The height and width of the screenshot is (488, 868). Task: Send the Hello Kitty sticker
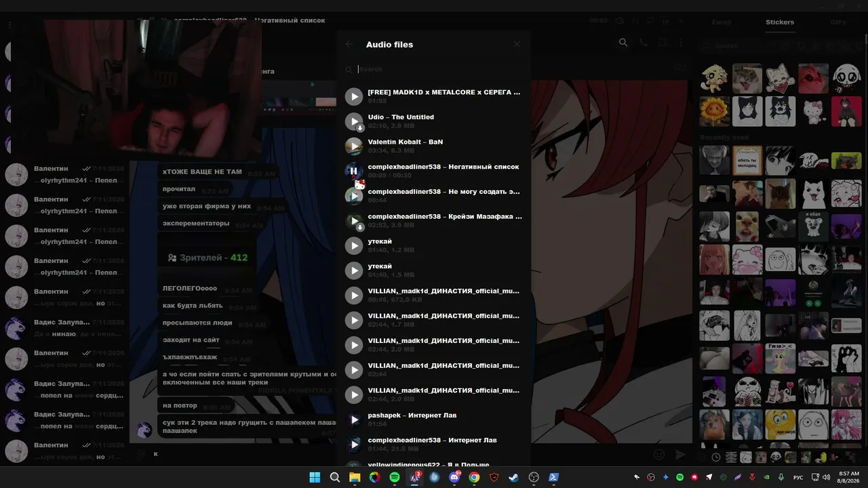click(x=813, y=111)
